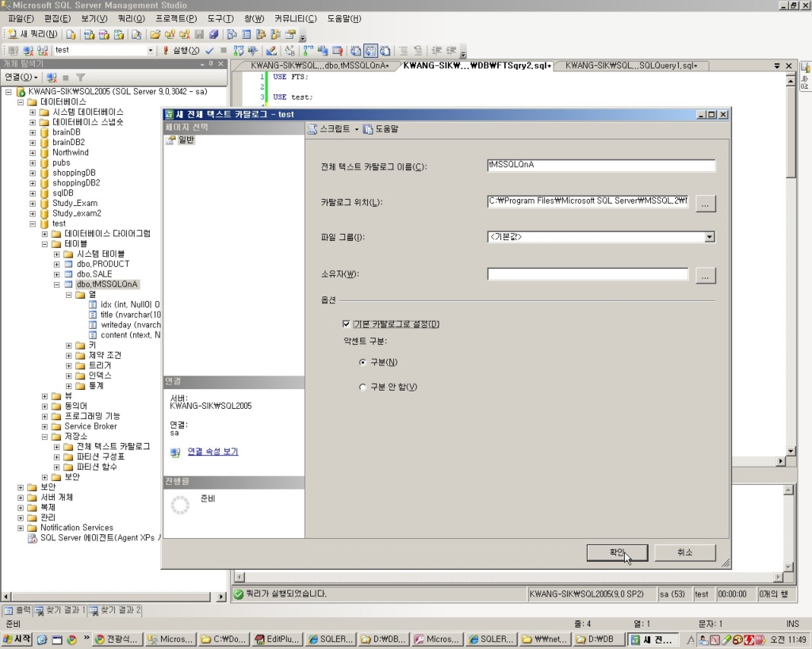Click the OK (확인) button
Screen dimensions: 812x649
pos(617,552)
